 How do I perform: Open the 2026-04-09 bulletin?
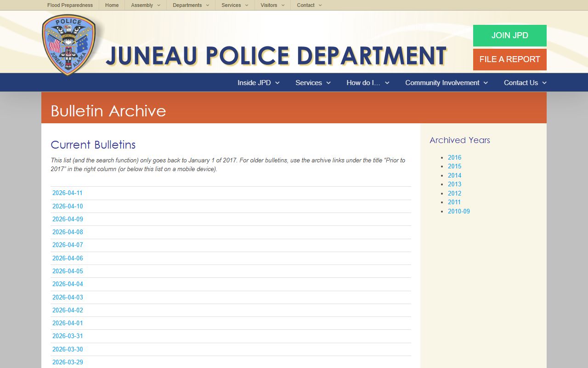click(68, 219)
